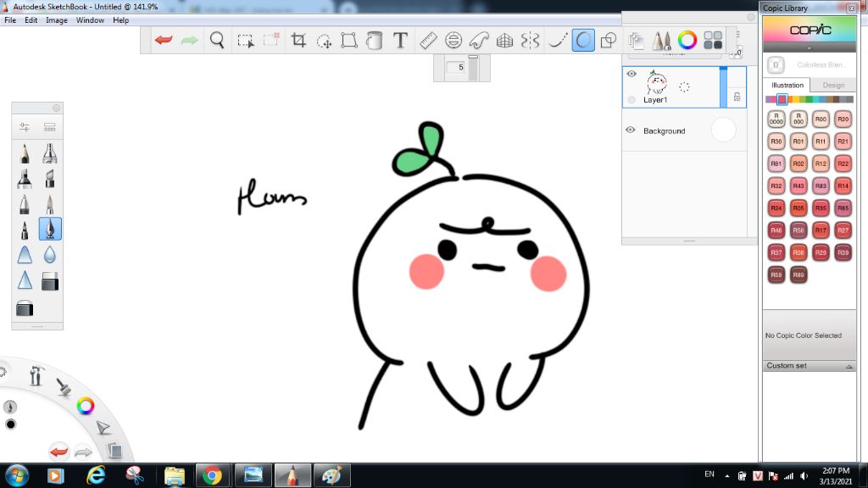This screenshot has width=868, height=488.
Task: Open Edit menu
Action: (31, 20)
